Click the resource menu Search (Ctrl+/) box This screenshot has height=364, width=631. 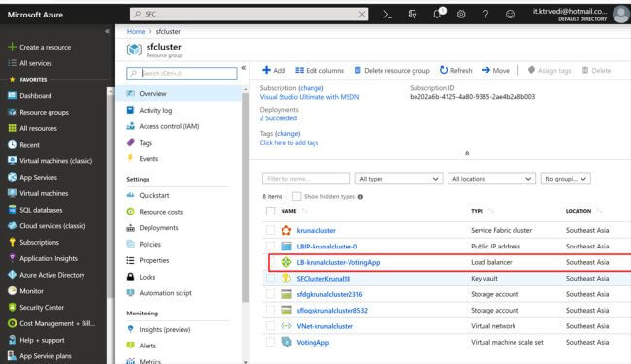(182, 73)
